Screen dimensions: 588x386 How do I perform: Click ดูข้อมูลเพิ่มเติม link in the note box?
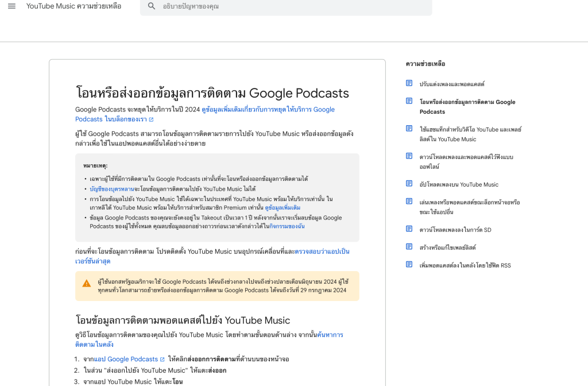[283, 207]
